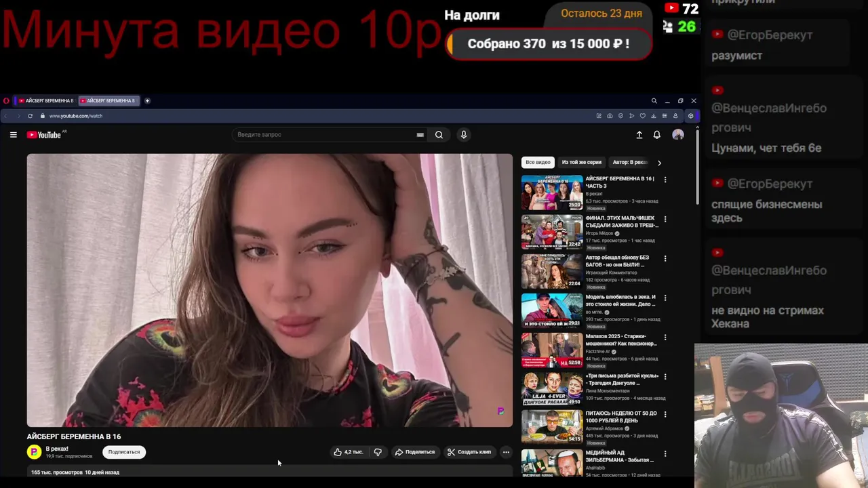Bookmark the page with heart icon
Screen dimensions: 868x488
(x=643, y=116)
